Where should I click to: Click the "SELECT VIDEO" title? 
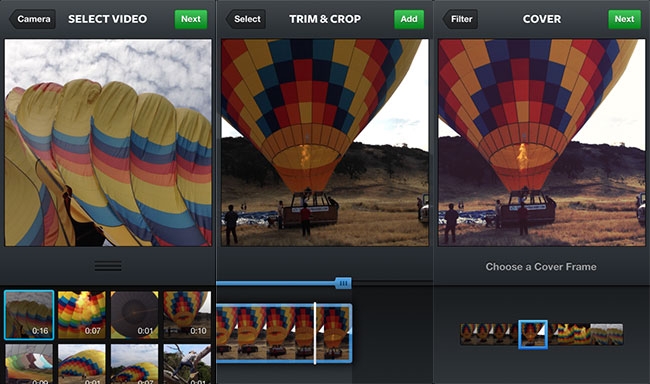[x=107, y=19]
